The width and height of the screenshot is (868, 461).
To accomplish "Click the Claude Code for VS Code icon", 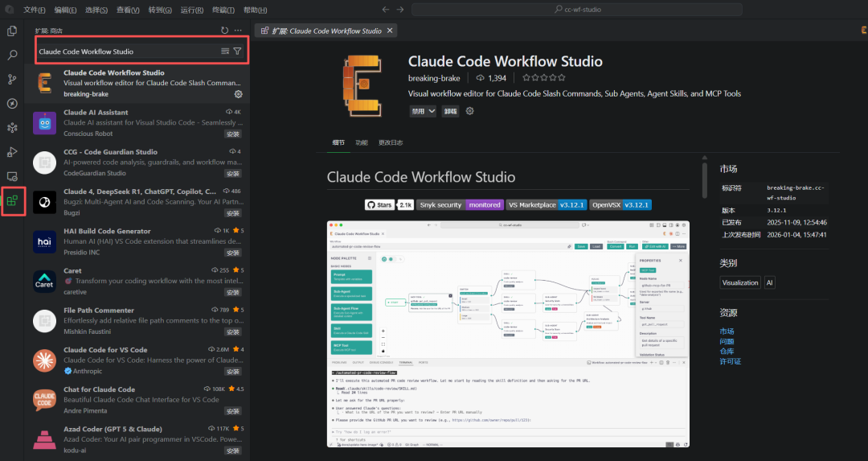I will click(44, 360).
